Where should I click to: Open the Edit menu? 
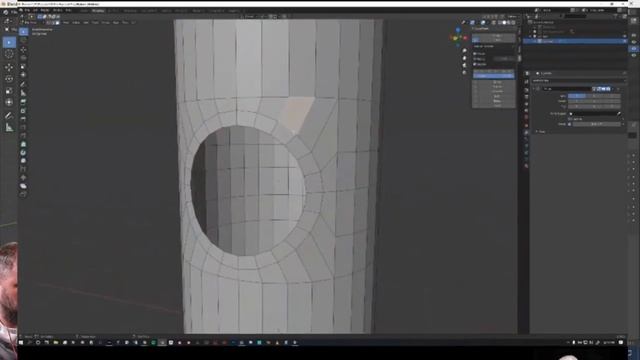click(36, 10)
